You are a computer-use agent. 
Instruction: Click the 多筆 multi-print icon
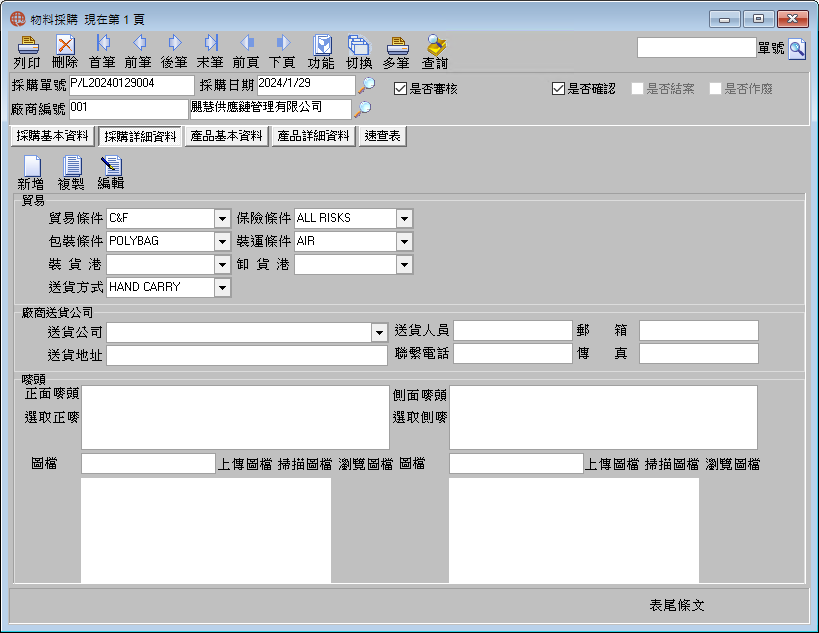coord(397,45)
